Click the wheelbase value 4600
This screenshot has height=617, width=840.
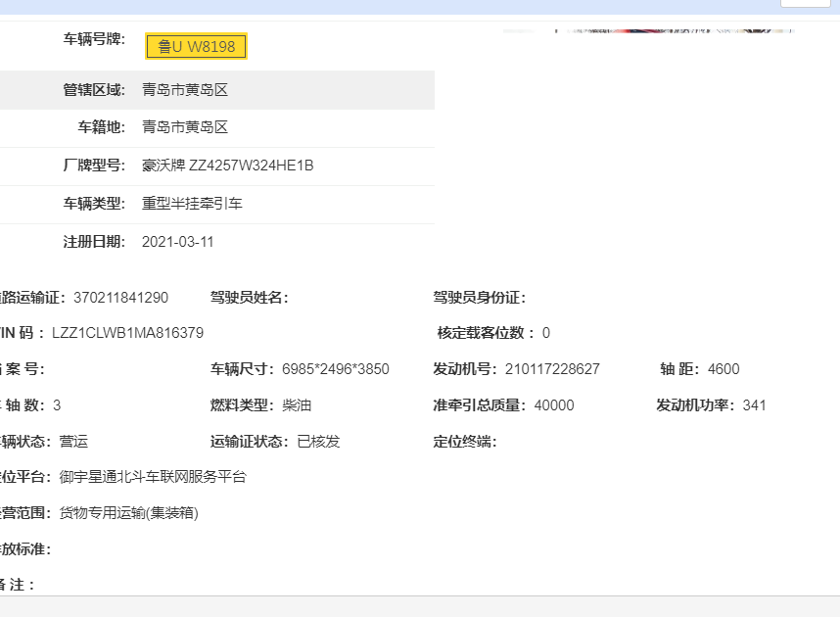(723, 369)
